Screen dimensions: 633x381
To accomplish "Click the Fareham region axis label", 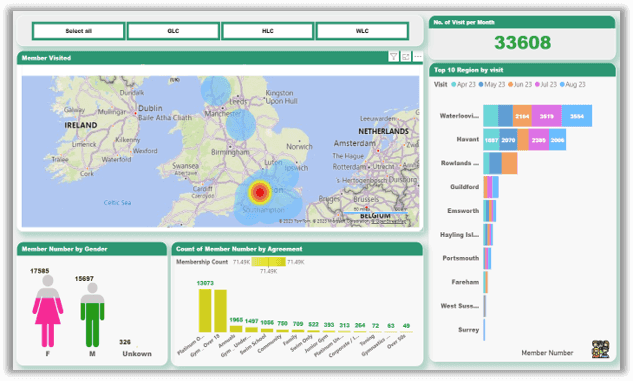I will pyautogui.click(x=465, y=282).
